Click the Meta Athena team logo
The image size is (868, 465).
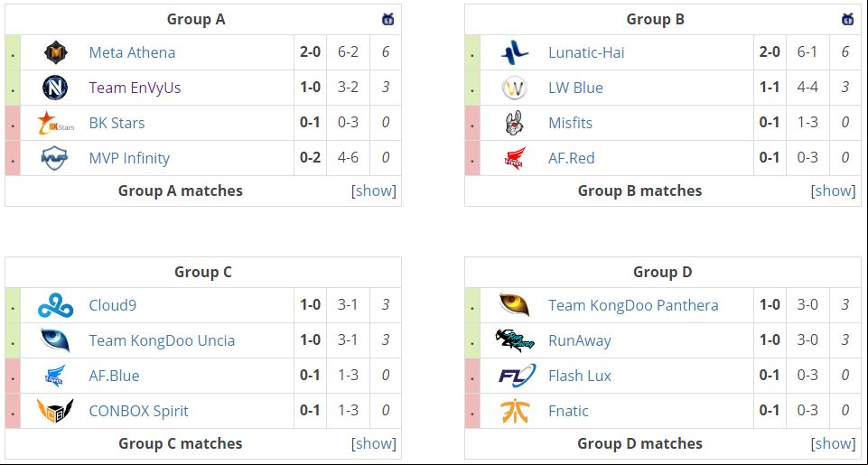click(55, 52)
